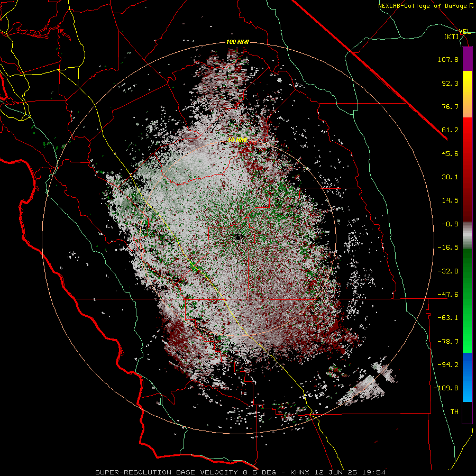Click the [KT] units label
The width and height of the screenshot is (476, 476).
(x=452, y=36)
